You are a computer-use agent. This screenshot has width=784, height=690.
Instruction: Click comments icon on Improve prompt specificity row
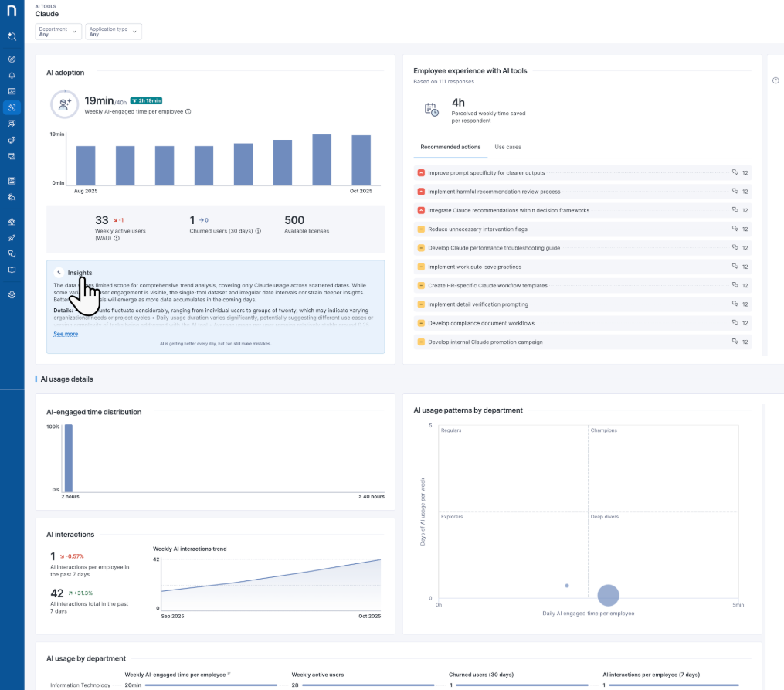[x=735, y=173]
